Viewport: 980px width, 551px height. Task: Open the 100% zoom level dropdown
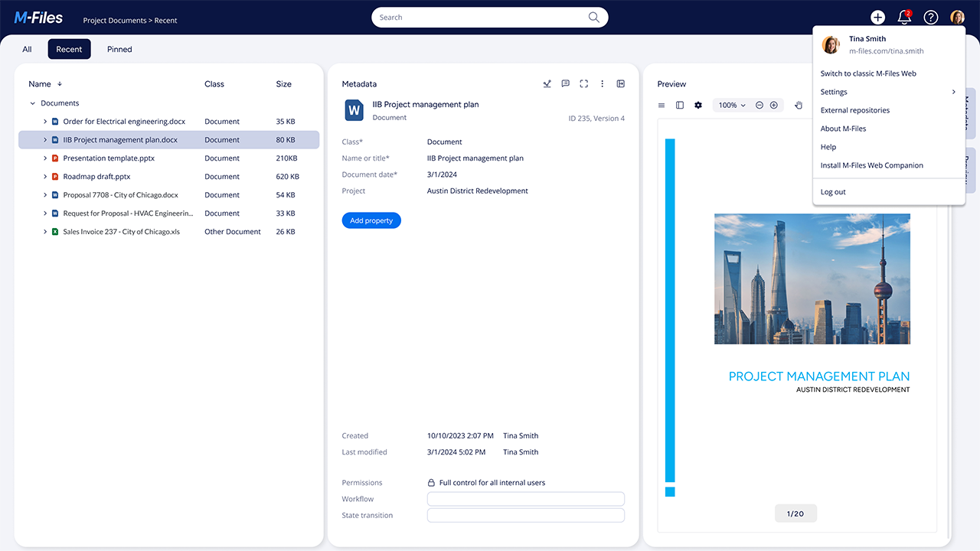(x=731, y=105)
